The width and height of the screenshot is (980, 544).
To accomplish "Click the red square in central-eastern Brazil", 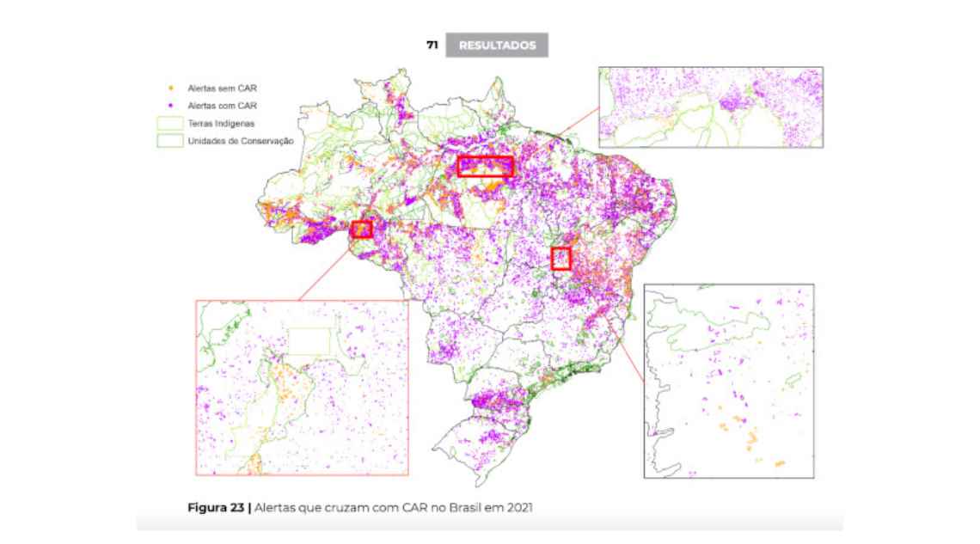I will [x=561, y=258].
